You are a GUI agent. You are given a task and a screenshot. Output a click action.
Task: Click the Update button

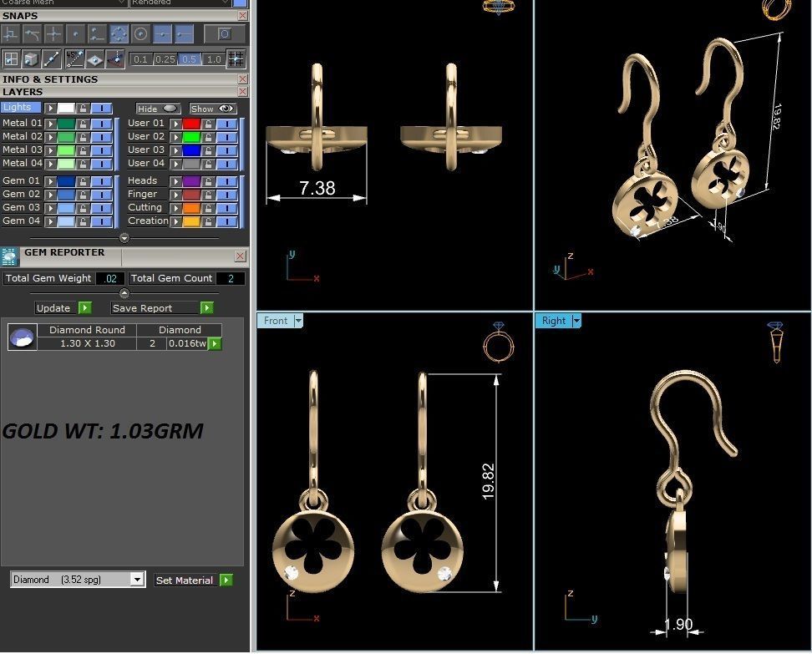(56, 308)
